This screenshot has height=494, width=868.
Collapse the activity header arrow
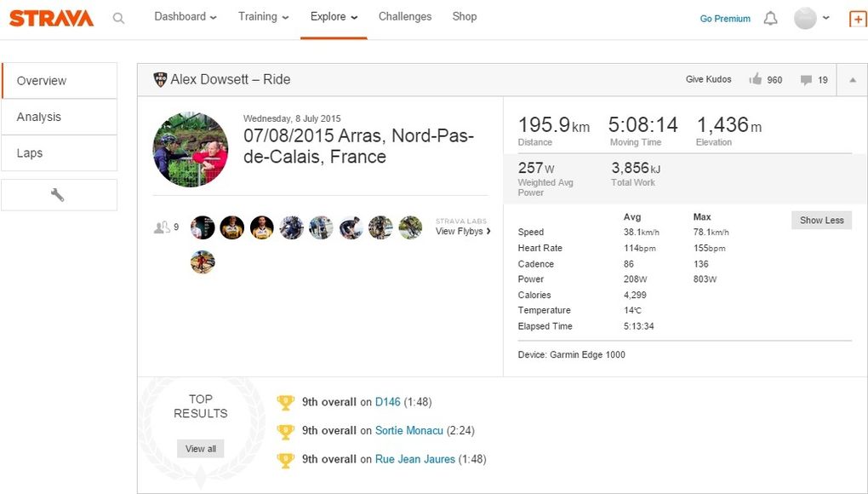tap(852, 80)
